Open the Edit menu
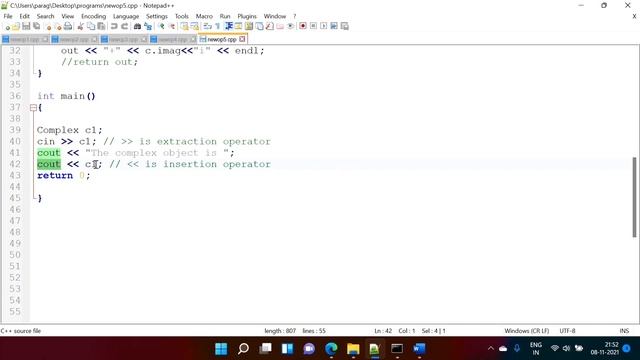 coord(24,16)
